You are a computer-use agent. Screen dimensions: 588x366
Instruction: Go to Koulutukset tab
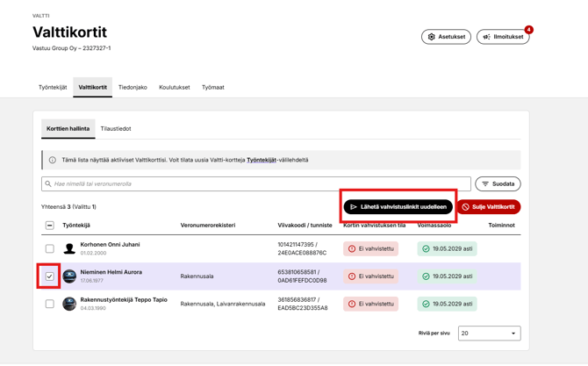[175, 88]
